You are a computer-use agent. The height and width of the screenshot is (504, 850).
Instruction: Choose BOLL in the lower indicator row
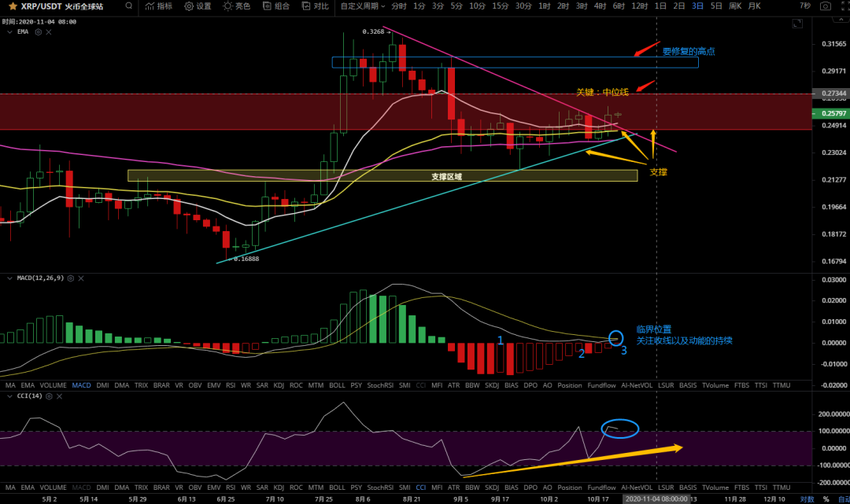(x=337, y=487)
